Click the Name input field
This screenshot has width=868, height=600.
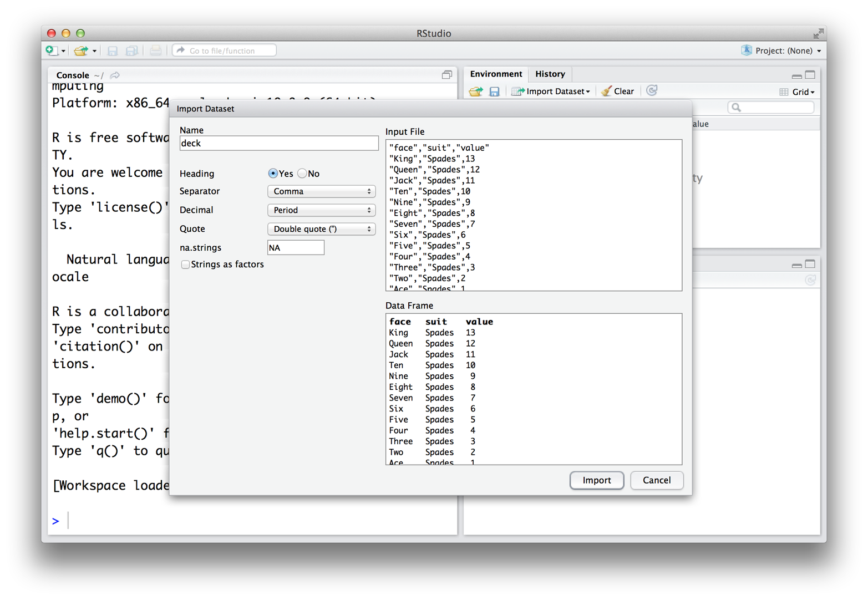coord(279,143)
